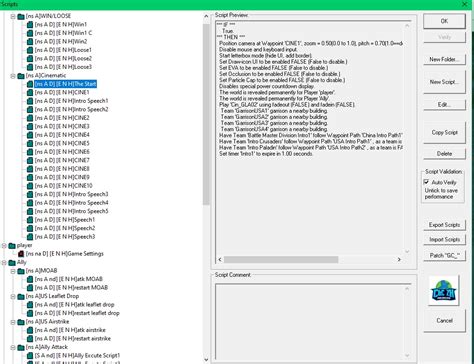Close the Scripts dialog window

click(465, 4)
